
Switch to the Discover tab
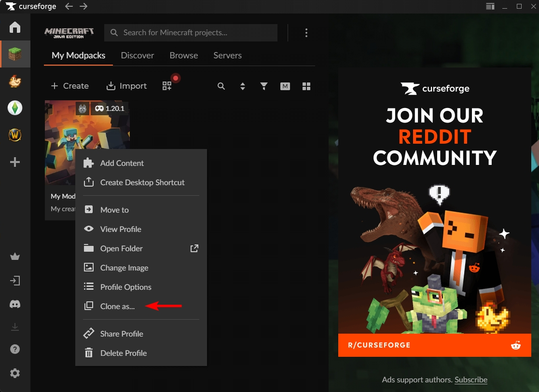coord(138,55)
